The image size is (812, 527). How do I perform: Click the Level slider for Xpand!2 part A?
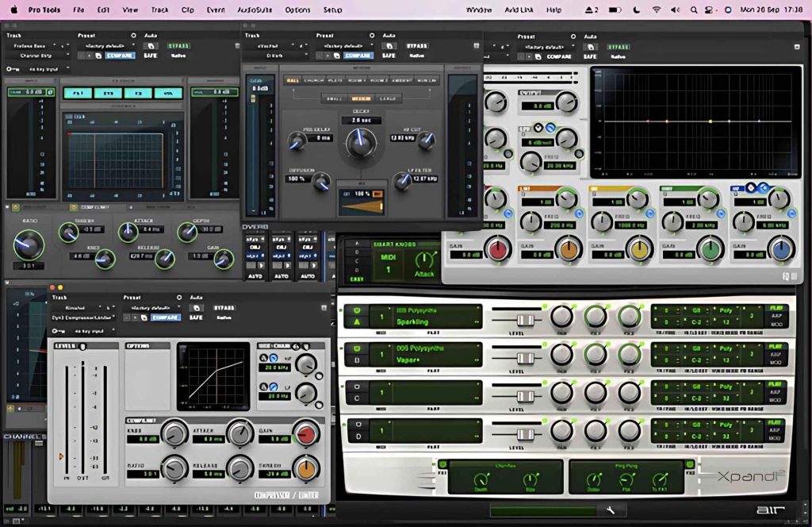tap(525, 317)
